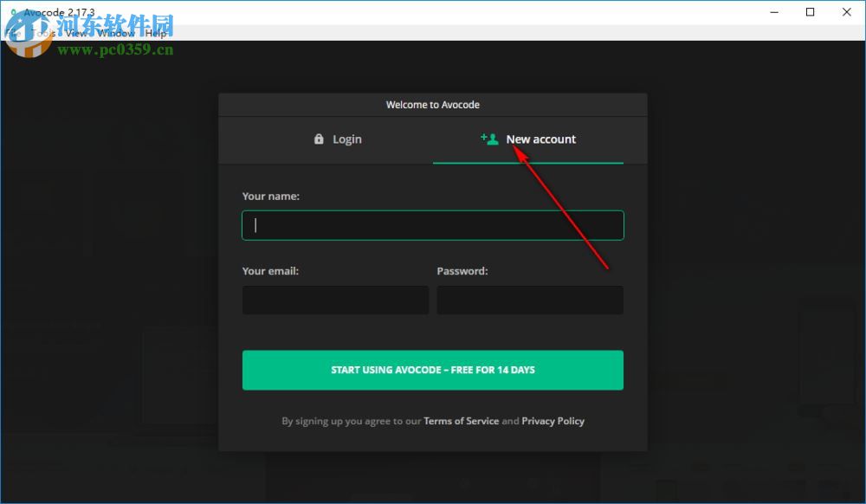Click the 'Your email:' label
Screen dimensions: 866x504
coord(270,271)
